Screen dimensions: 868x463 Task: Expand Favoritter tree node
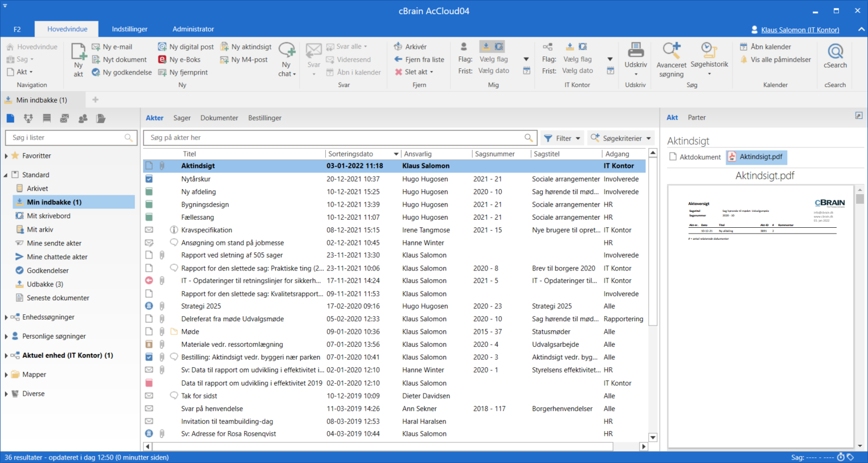click(x=6, y=156)
